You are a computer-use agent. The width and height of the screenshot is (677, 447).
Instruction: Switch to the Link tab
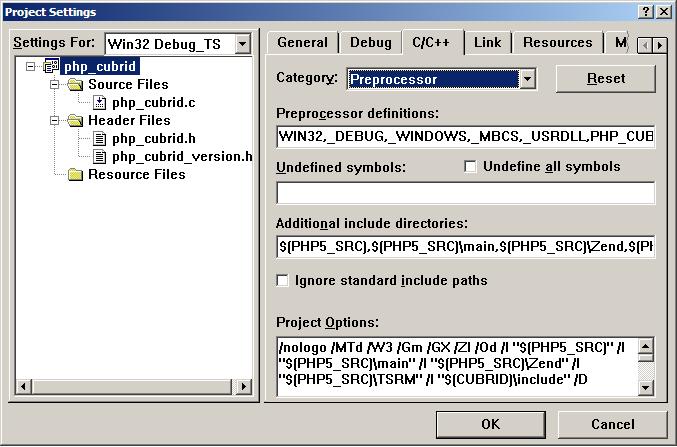(x=487, y=42)
